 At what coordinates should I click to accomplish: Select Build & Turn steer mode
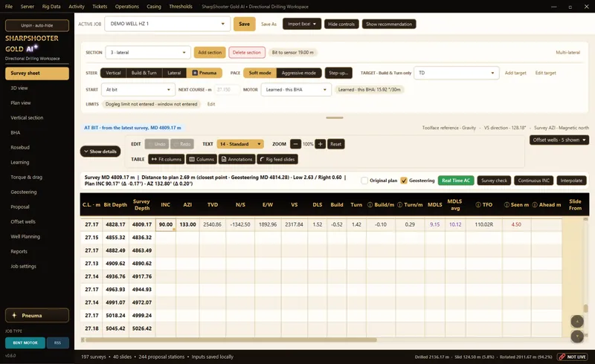[x=144, y=73]
